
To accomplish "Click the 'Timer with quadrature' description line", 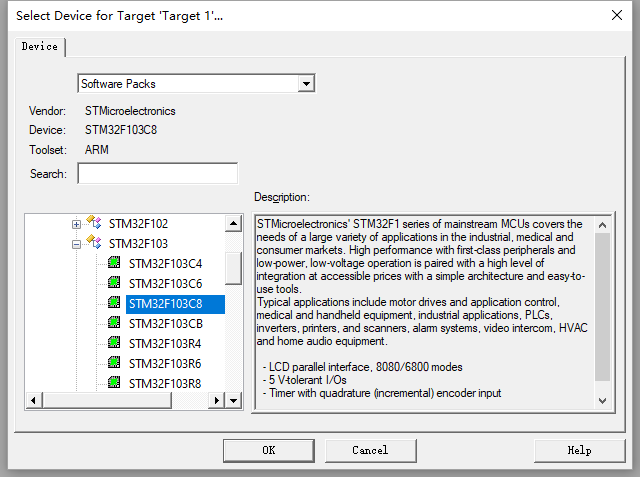I will pyautogui.click(x=382, y=393).
